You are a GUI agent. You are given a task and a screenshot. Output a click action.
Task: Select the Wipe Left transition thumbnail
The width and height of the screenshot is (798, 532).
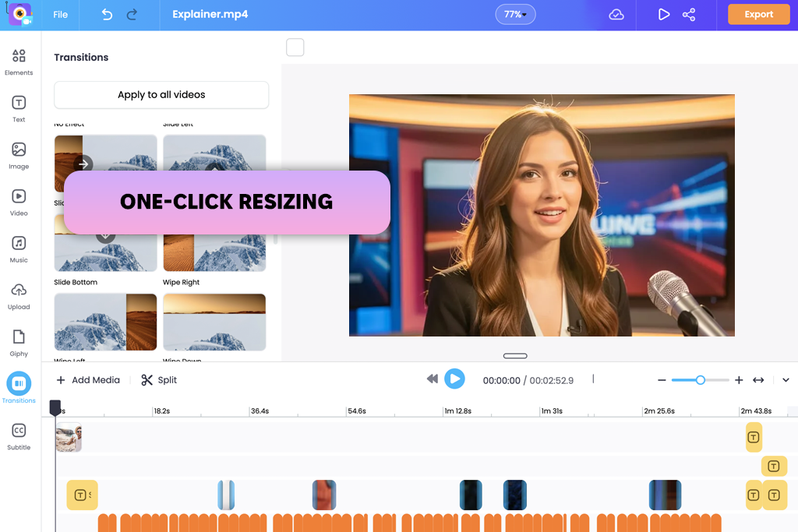pyautogui.click(x=105, y=322)
